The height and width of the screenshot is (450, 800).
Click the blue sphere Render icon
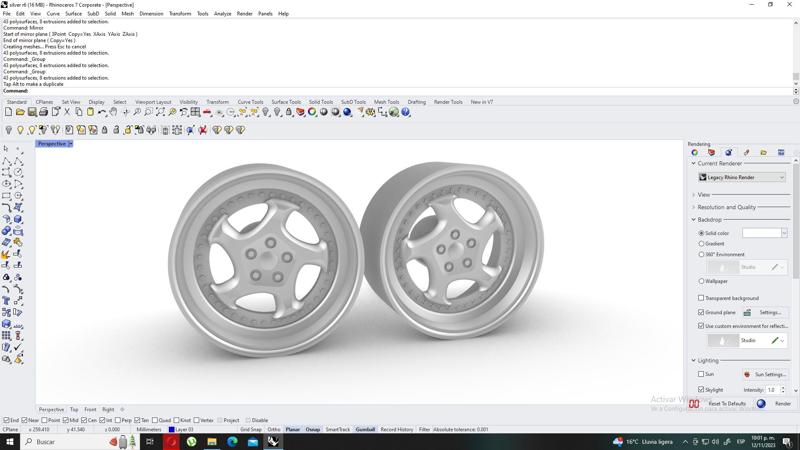point(347,112)
